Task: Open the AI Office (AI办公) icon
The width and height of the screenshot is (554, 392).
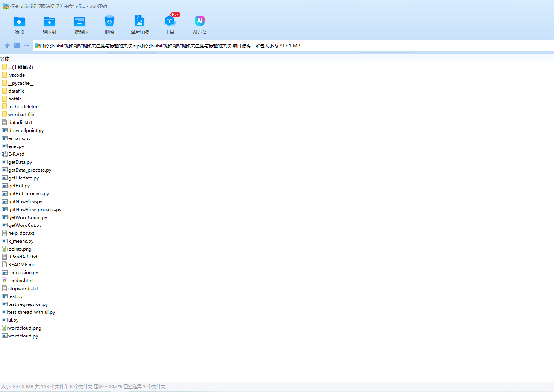Action: point(199,22)
